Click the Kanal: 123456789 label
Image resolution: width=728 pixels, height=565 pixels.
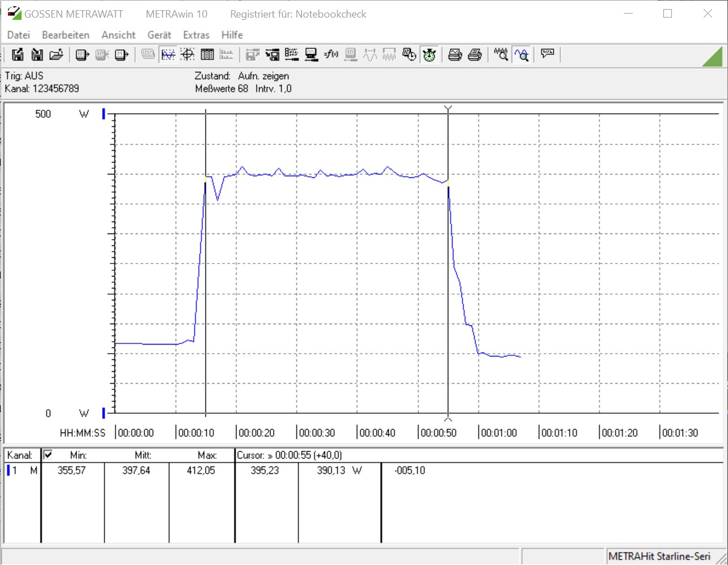(42, 88)
